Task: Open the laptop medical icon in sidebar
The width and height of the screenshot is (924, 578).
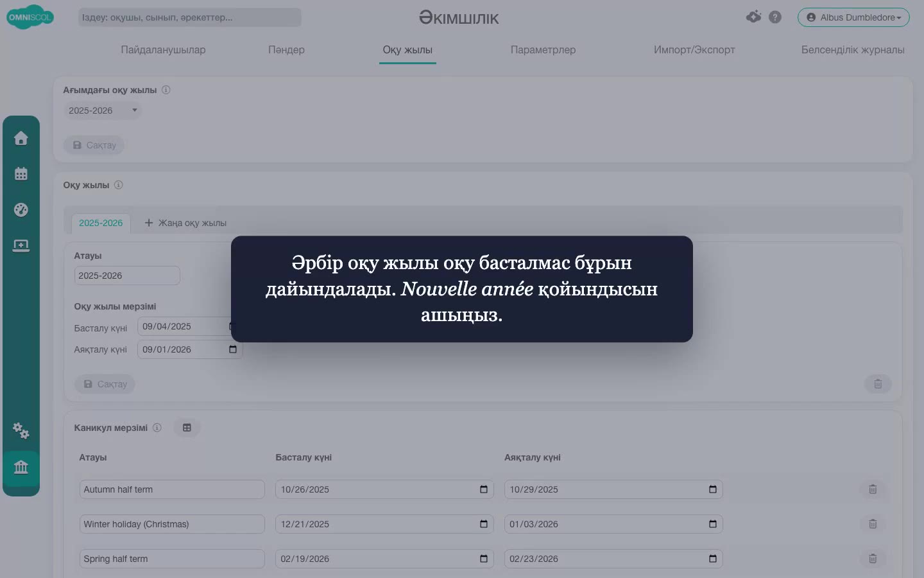Action: coord(21,245)
